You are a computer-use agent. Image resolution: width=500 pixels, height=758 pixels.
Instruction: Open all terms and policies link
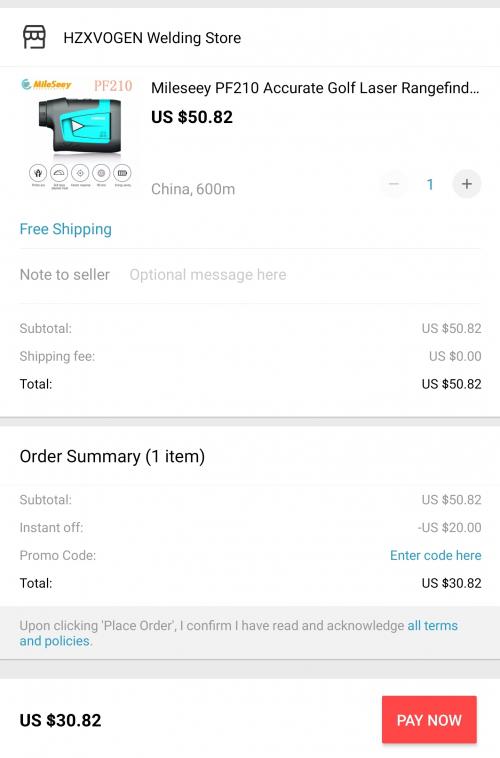pos(238,633)
